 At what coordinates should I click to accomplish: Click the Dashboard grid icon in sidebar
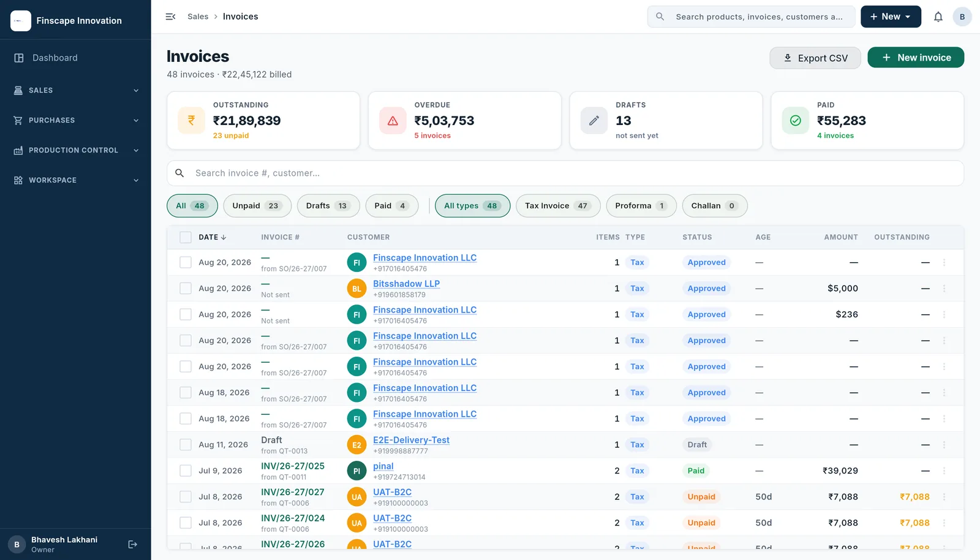[x=19, y=58]
